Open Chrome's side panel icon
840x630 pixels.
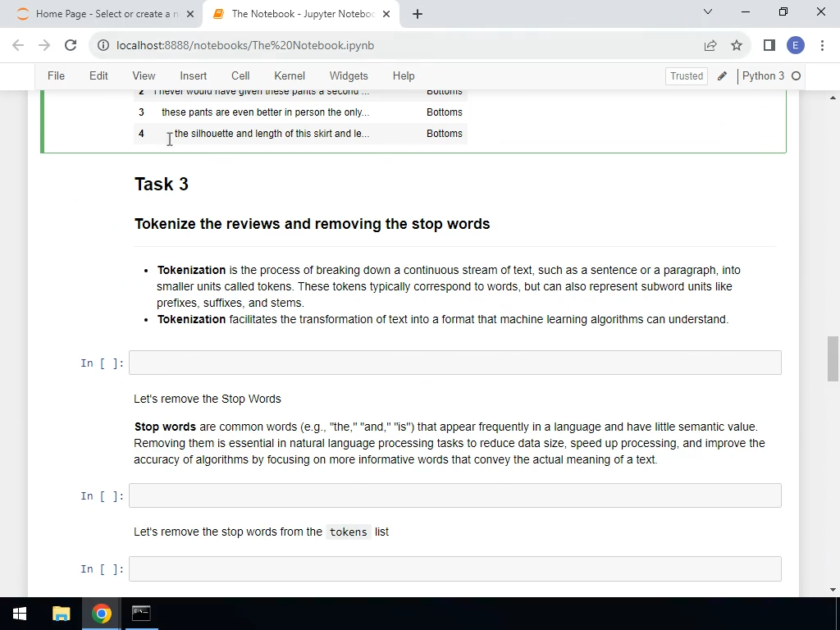click(x=769, y=45)
